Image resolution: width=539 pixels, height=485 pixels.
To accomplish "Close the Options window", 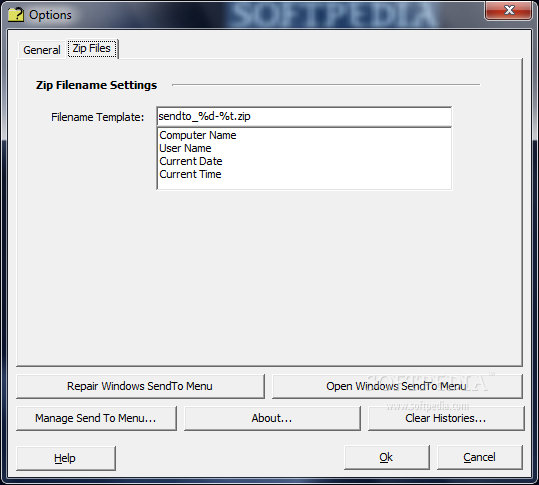I will [x=509, y=10].
